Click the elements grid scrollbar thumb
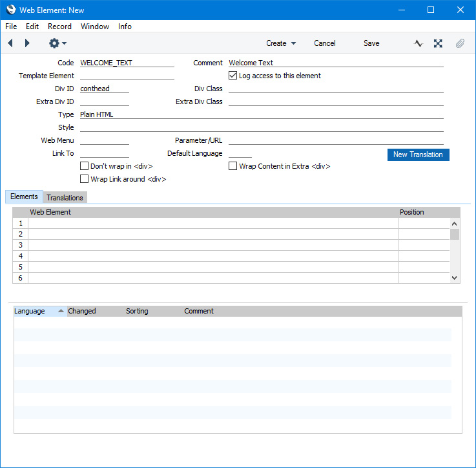The width and height of the screenshot is (476, 468). pyautogui.click(x=455, y=234)
